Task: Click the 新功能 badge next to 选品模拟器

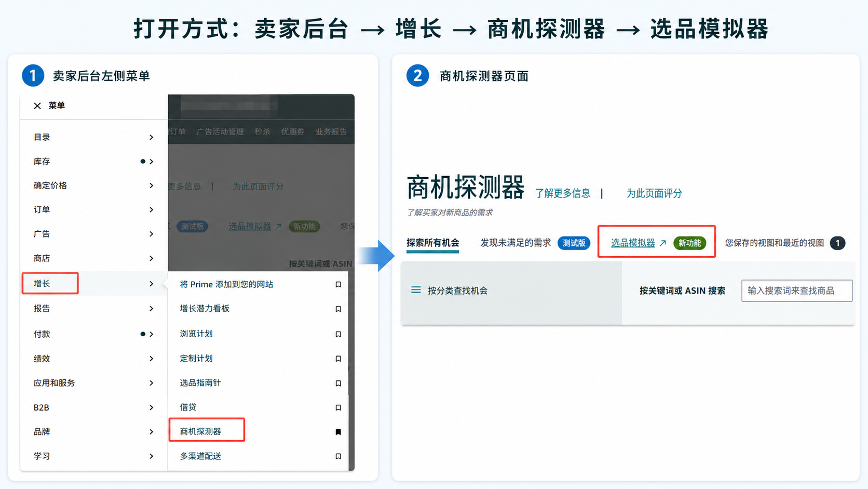Action: click(689, 243)
